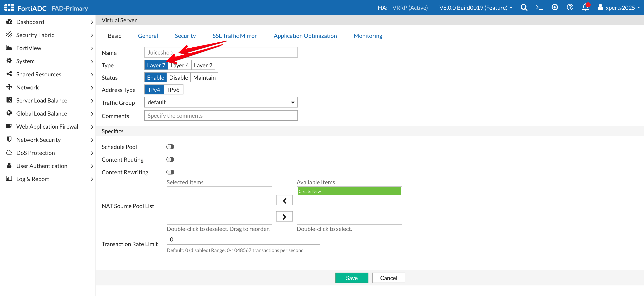Enable the Content Routing switch

click(x=170, y=160)
